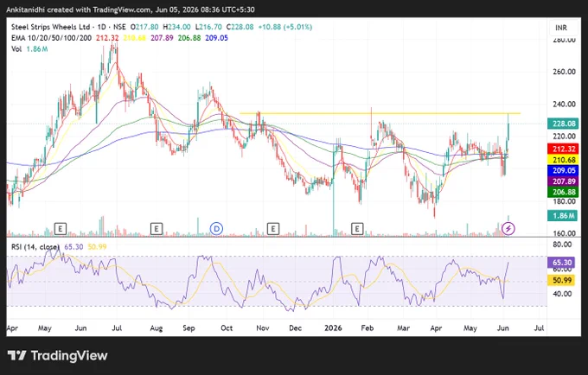588x375 pixels.
Task: Click the 40.00 RSI axis label
Action: pyautogui.click(x=562, y=294)
